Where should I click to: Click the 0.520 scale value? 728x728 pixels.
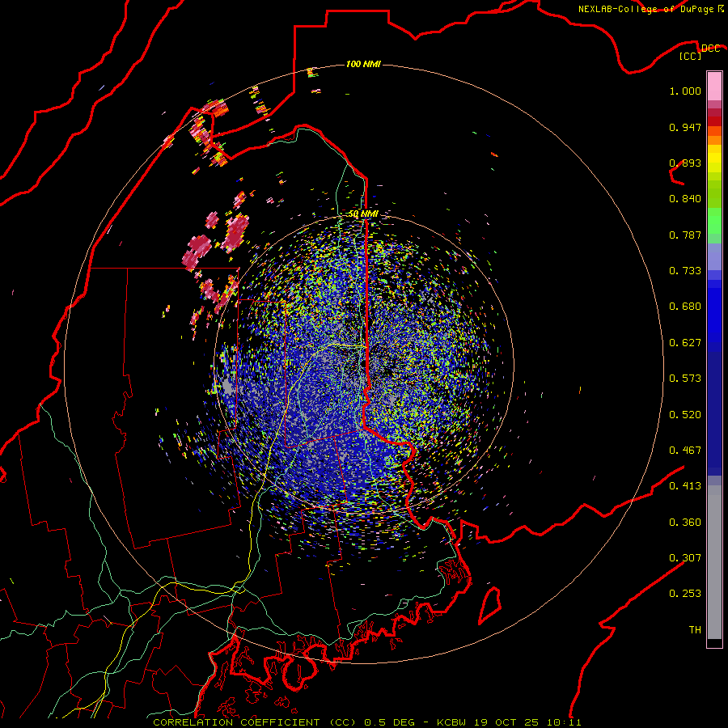click(x=685, y=415)
